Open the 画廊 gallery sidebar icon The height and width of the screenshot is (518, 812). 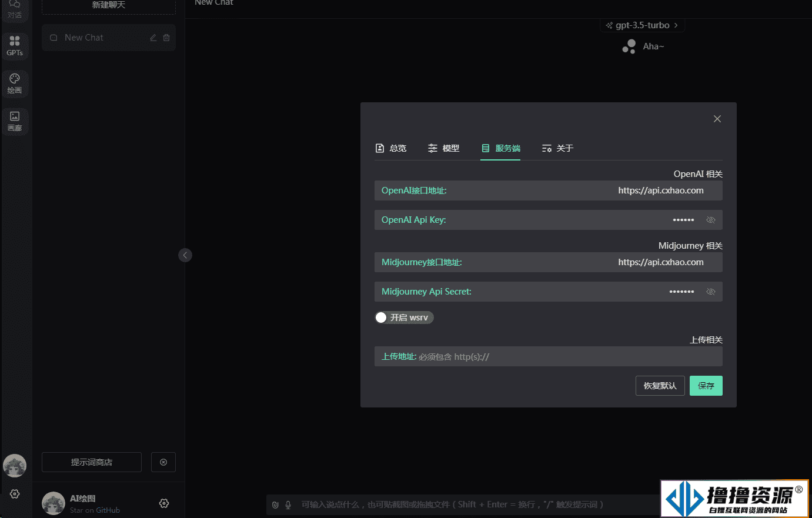coord(15,121)
